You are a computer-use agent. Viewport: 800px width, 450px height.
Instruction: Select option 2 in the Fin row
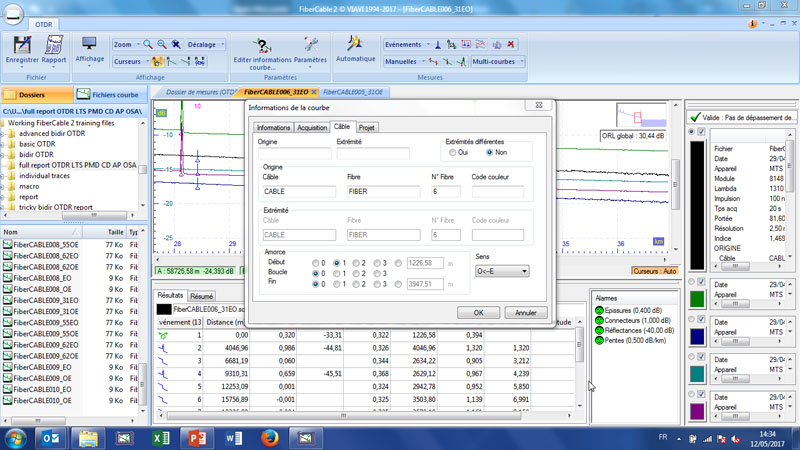[x=356, y=284]
